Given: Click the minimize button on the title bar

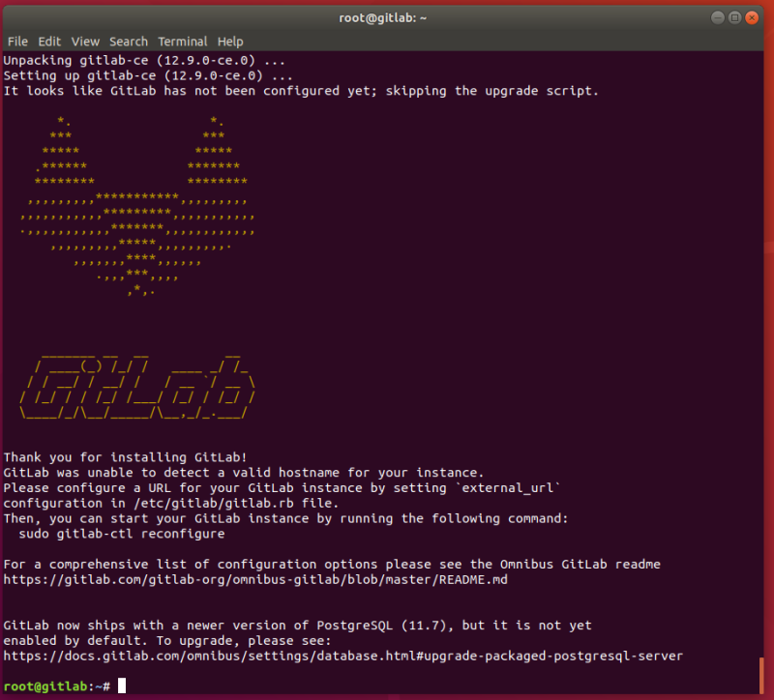Looking at the screenshot, I should pyautogui.click(x=717, y=16).
